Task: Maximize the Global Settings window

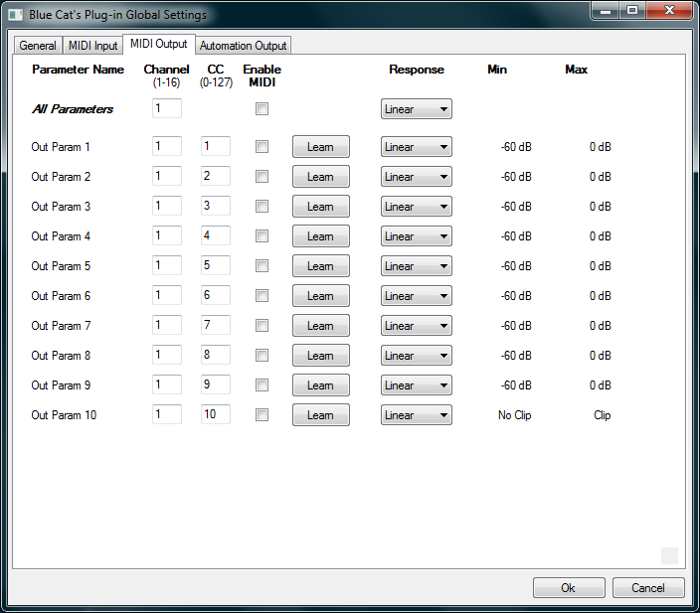Action: click(x=632, y=11)
